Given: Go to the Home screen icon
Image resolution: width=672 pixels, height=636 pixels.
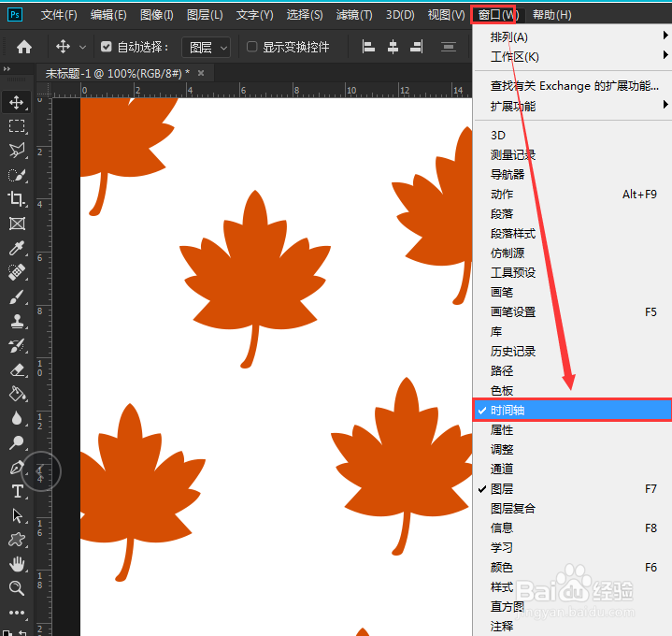Looking at the screenshot, I should [x=24, y=47].
